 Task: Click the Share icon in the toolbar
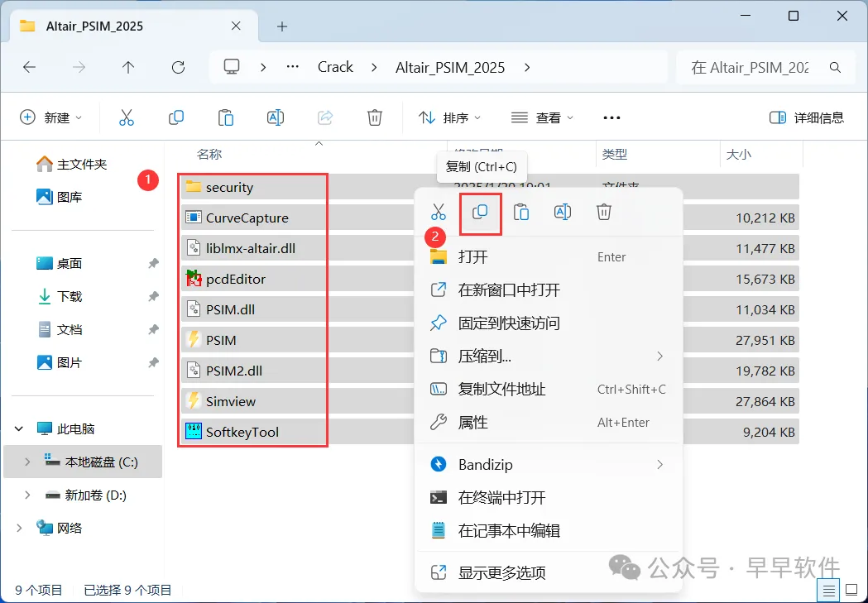[x=325, y=117]
